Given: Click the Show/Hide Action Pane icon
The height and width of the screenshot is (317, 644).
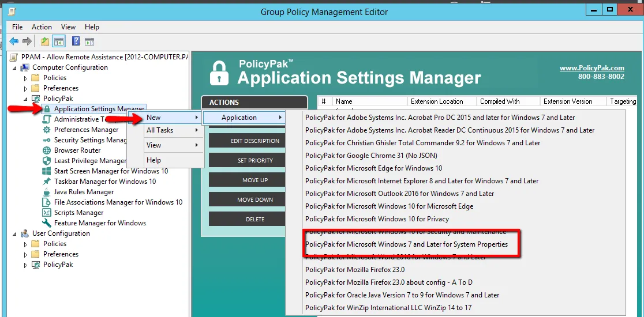Looking at the screenshot, I should click(x=89, y=41).
